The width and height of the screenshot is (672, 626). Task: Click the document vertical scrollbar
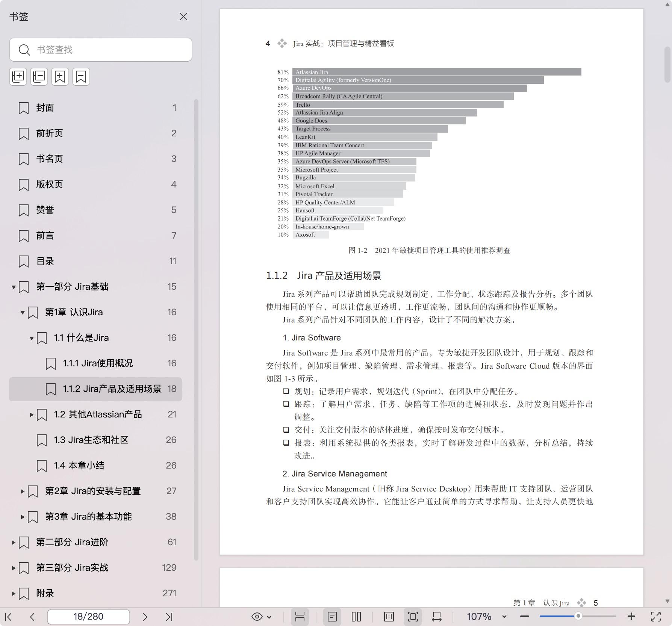(667, 64)
